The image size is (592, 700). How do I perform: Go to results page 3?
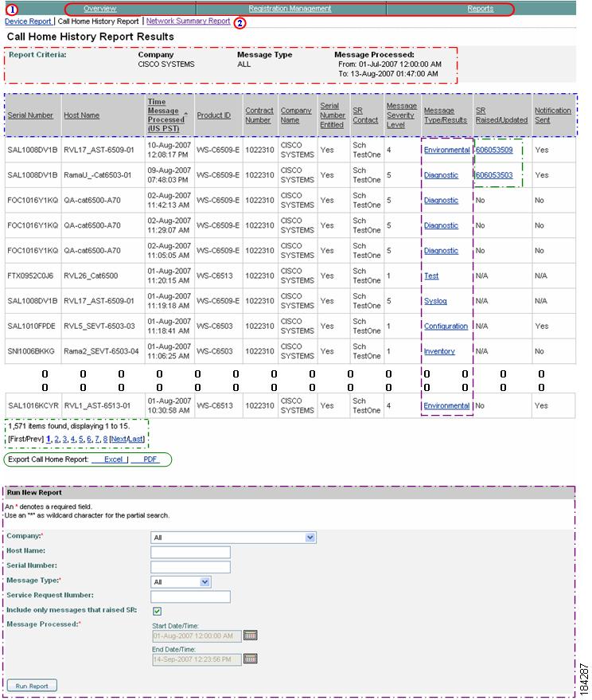tap(64, 440)
